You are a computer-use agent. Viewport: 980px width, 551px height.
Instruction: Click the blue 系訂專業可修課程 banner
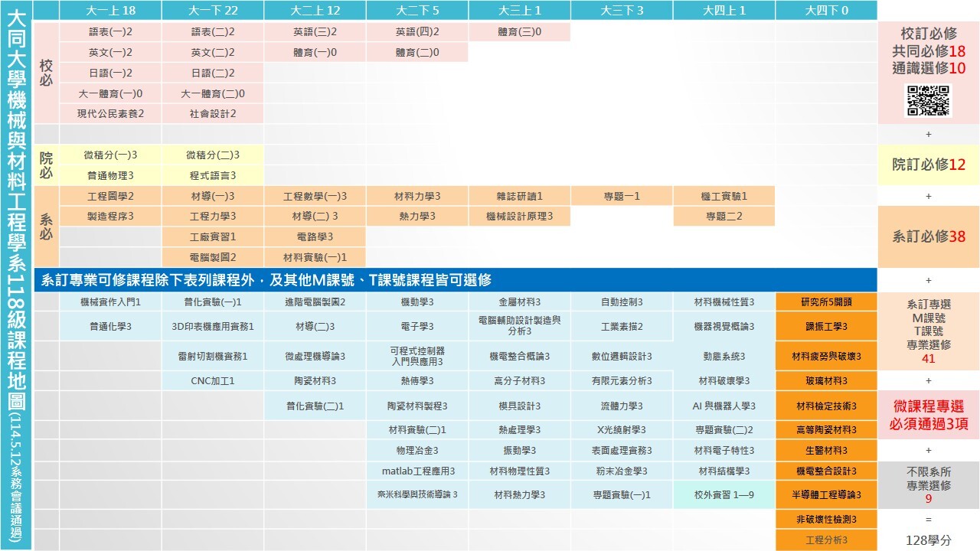click(x=456, y=279)
